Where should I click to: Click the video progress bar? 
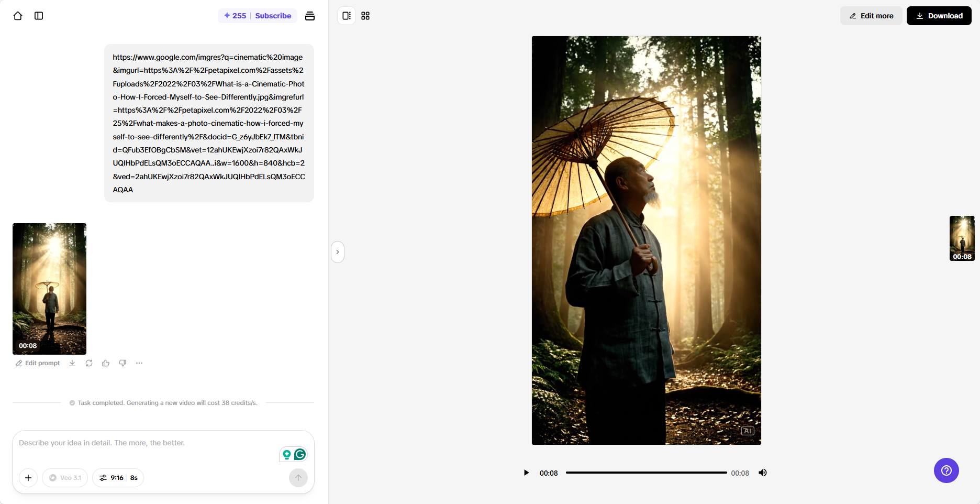pyautogui.click(x=647, y=473)
